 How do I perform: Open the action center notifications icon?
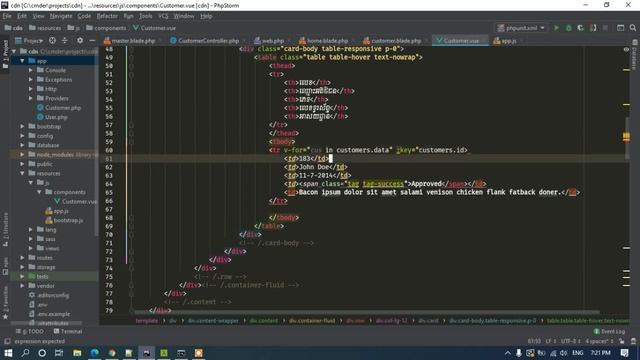click(624, 353)
